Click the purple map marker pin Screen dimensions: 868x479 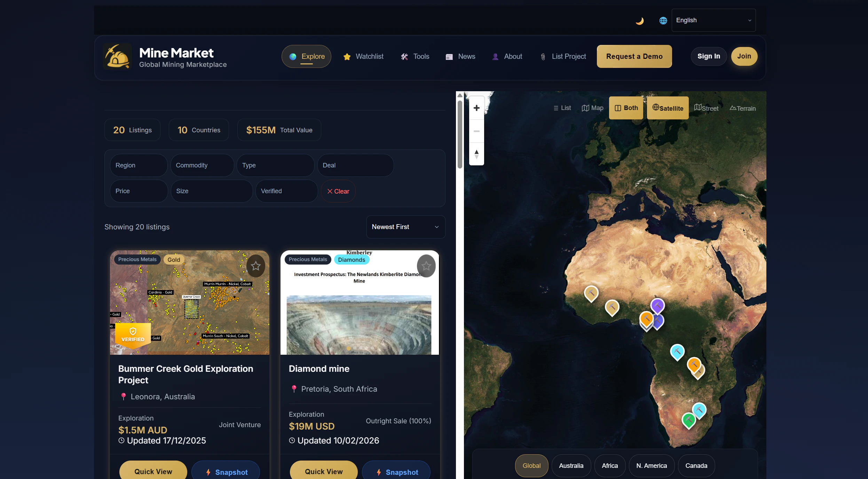[657, 306]
